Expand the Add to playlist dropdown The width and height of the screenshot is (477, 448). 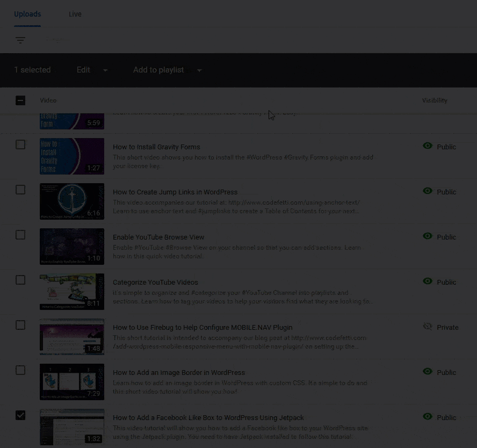(x=167, y=70)
